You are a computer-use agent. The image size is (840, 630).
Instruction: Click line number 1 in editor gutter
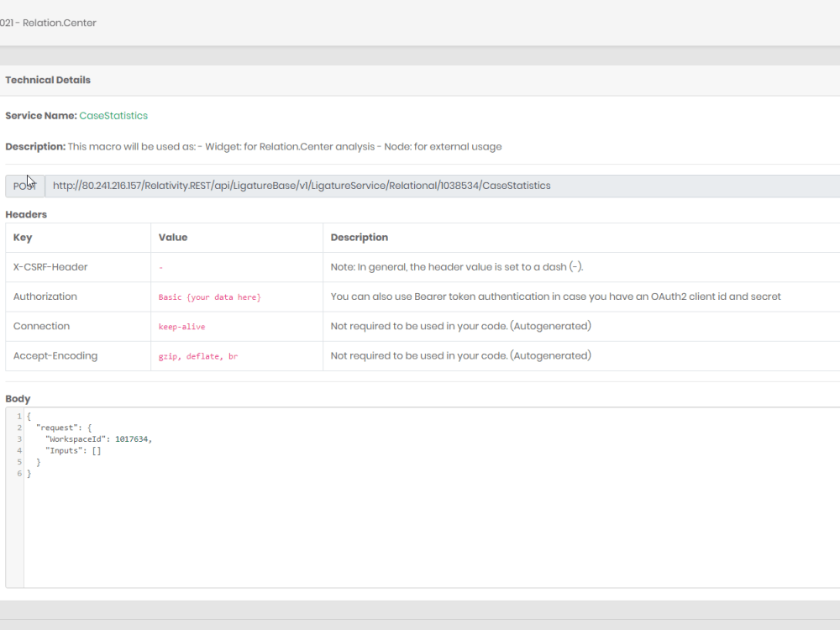tap(19, 417)
